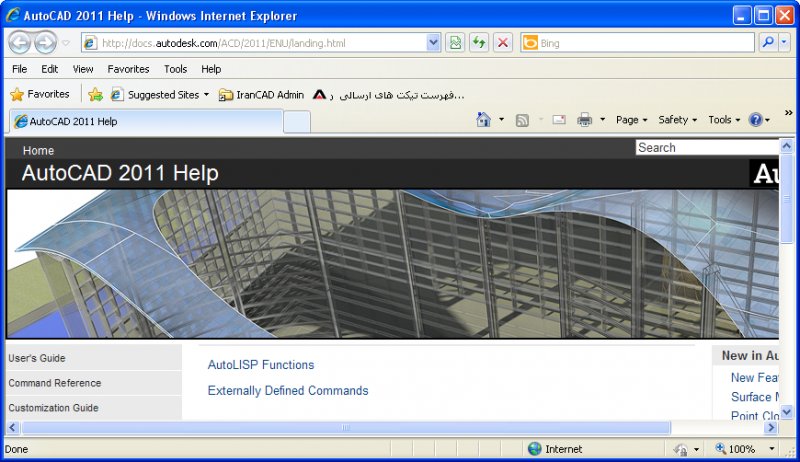Open a new blank tab

[297, 122]
